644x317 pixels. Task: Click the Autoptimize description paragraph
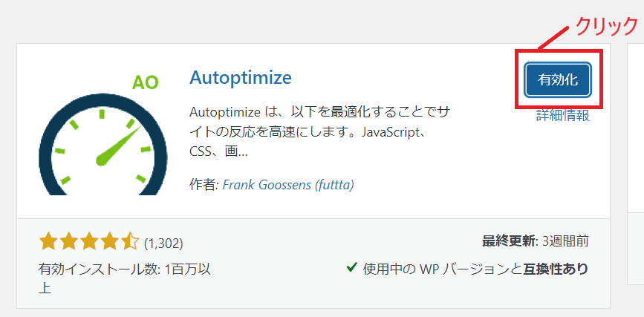(x=319, y=132)
